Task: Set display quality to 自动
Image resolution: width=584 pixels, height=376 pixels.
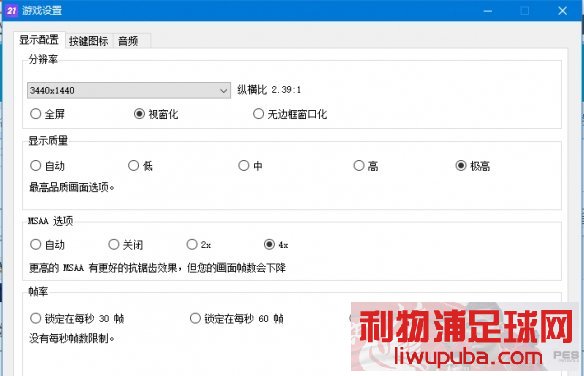Action: [47, 166]
